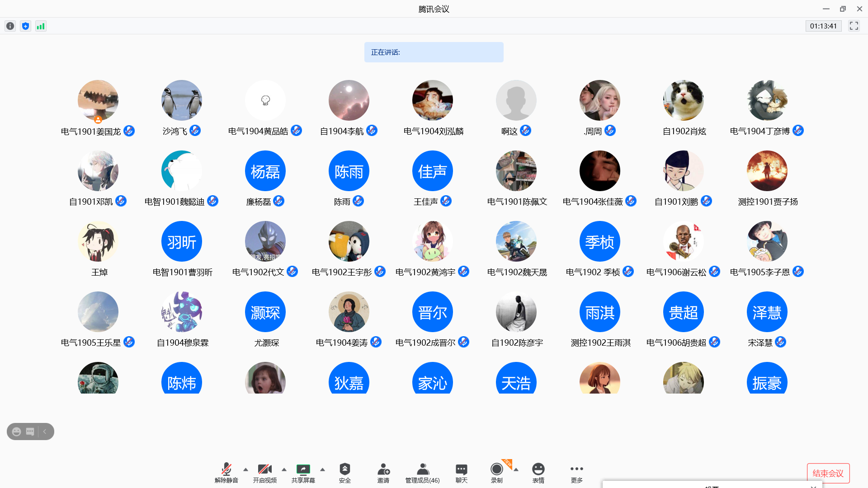Open meeting info icon at top left
The image size is (868, 488).
(x=10, y=26)
